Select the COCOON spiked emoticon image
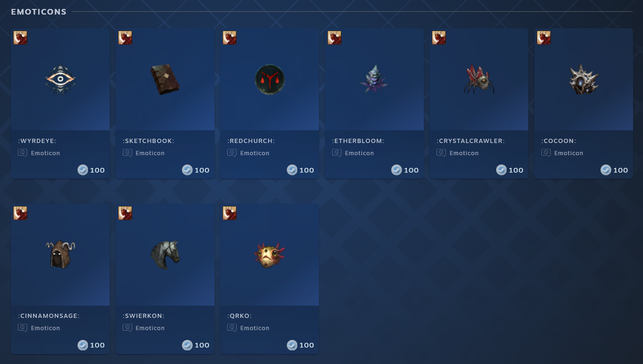This screenshot has height=364, width=643. (584, 79)
